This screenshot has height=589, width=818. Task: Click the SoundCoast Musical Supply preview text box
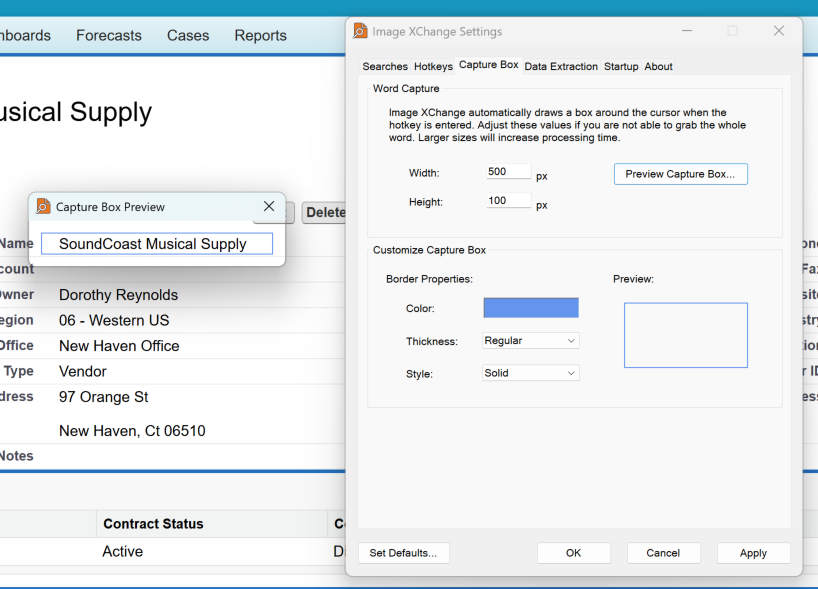coord(156,244)
